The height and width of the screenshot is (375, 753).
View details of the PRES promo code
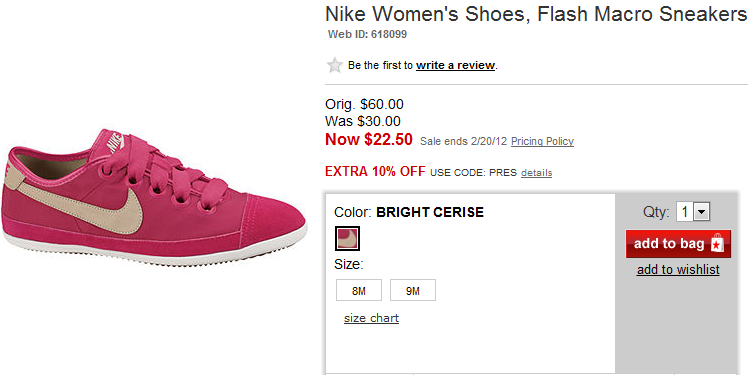click(536, 172)
